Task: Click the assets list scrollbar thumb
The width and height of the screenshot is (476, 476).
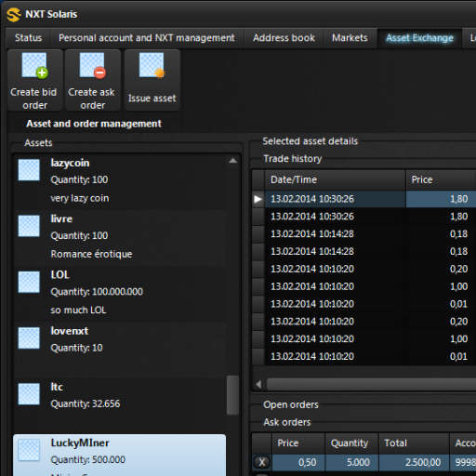Action: point(232,395)
